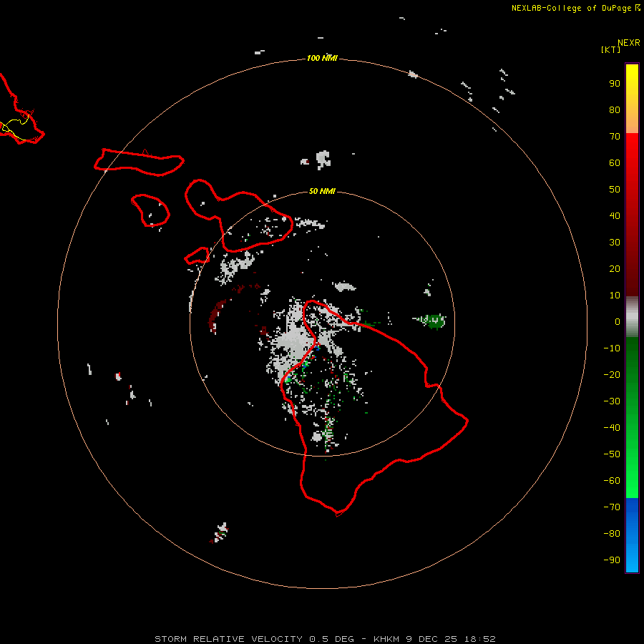Click the Storm Relative Velocity caption text
Screen dimensions: 644x644
coord(325,639)
